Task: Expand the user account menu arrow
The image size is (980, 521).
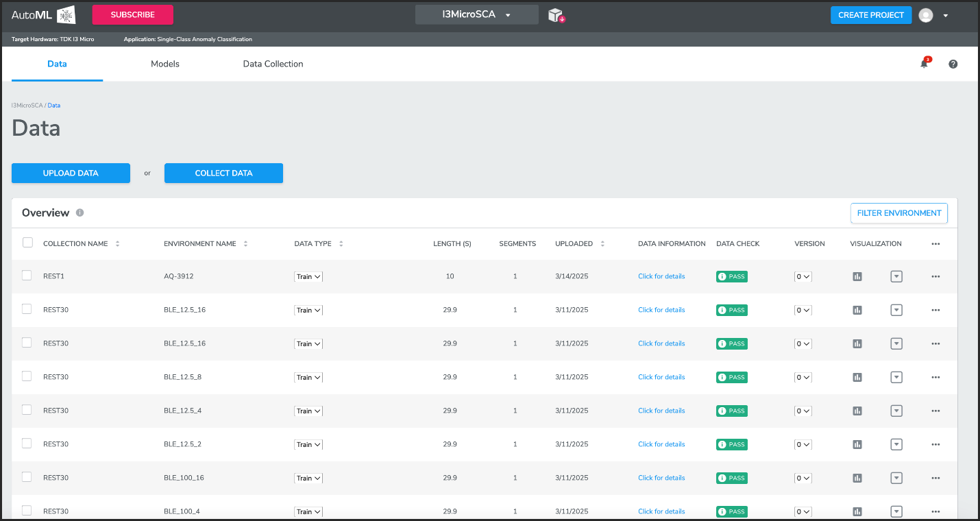Action: click(x=946, y=15)
